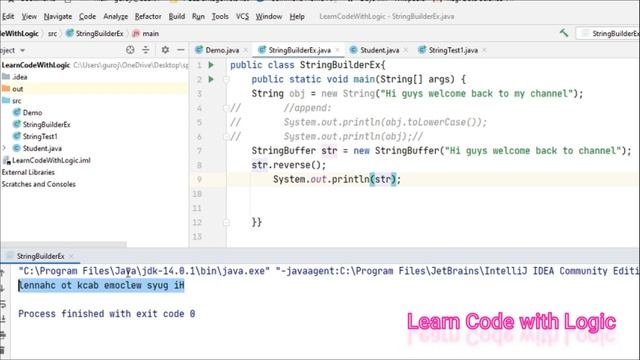The width and height of the screenshot is (640, 360).
Task: Open Project panel settings gear
Action: pos(165,50)
